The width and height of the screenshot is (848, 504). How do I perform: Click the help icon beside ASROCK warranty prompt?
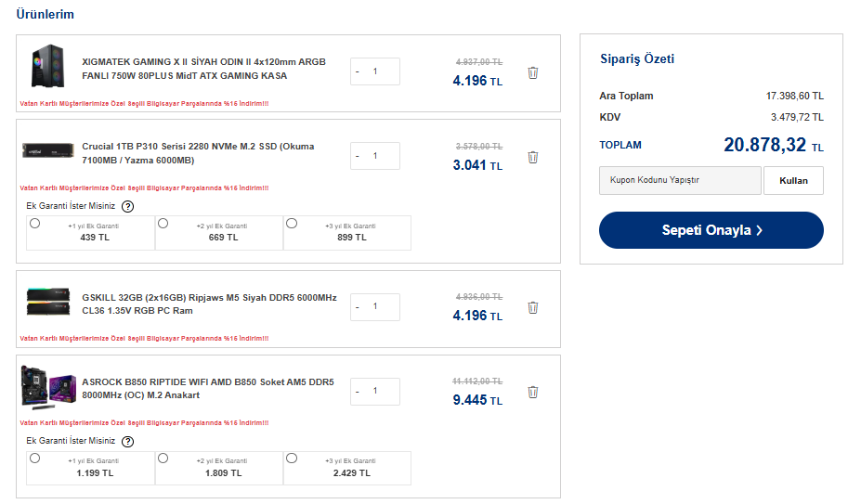pos(128,442)
